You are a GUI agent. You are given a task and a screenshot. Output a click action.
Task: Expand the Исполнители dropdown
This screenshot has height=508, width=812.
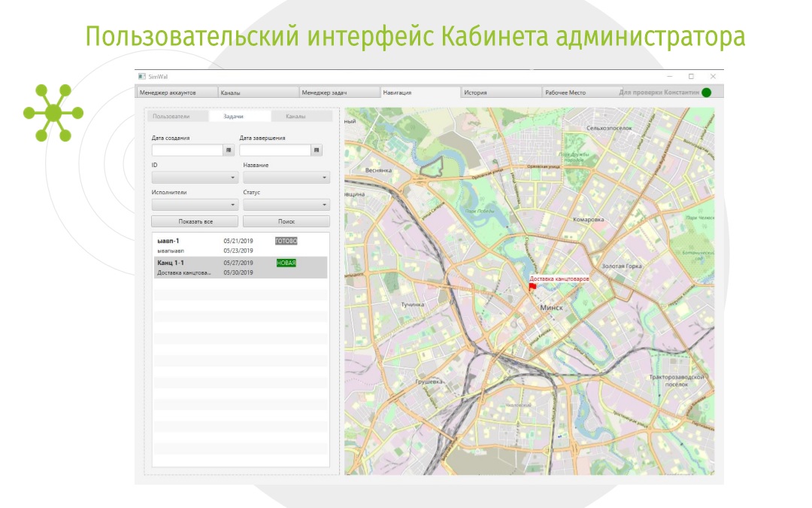(x=195, y=204)
